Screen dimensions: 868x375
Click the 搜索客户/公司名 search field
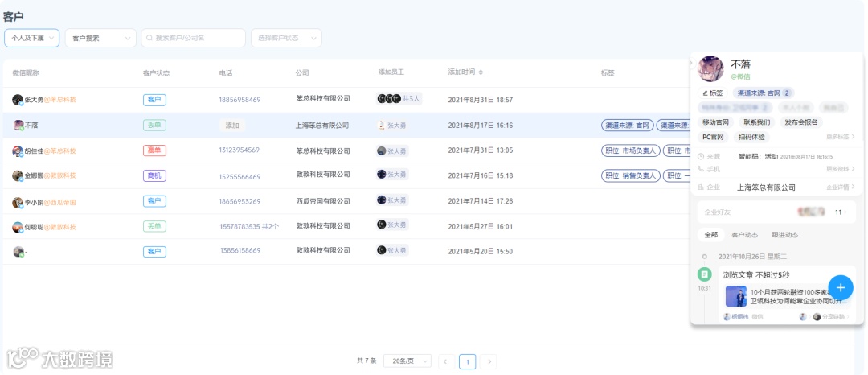tap(193, 38)
